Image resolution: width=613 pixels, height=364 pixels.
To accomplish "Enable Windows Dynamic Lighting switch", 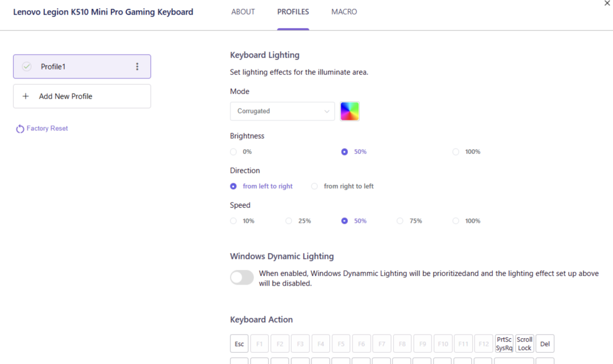I will point(242,278).
